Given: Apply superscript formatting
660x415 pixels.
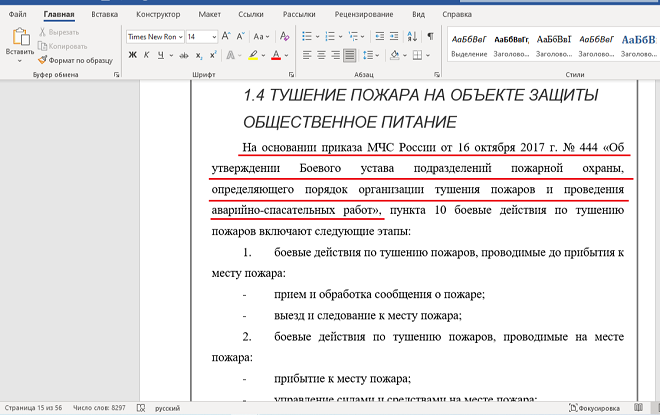Looking at the screenshot, I should [213, 55].
